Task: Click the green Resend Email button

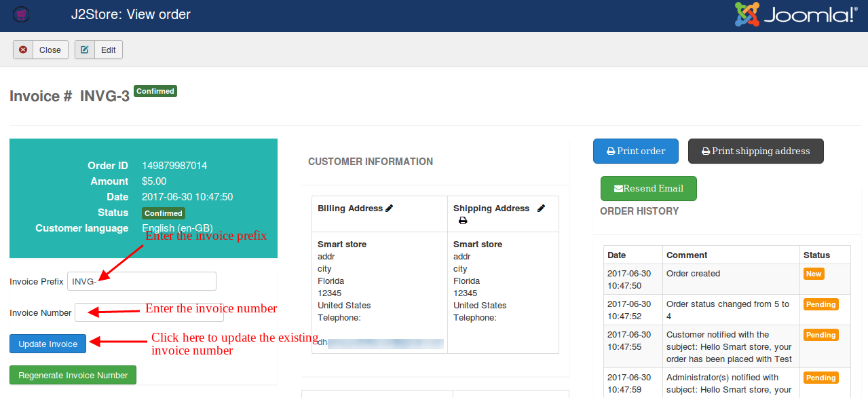Action: 648,188
